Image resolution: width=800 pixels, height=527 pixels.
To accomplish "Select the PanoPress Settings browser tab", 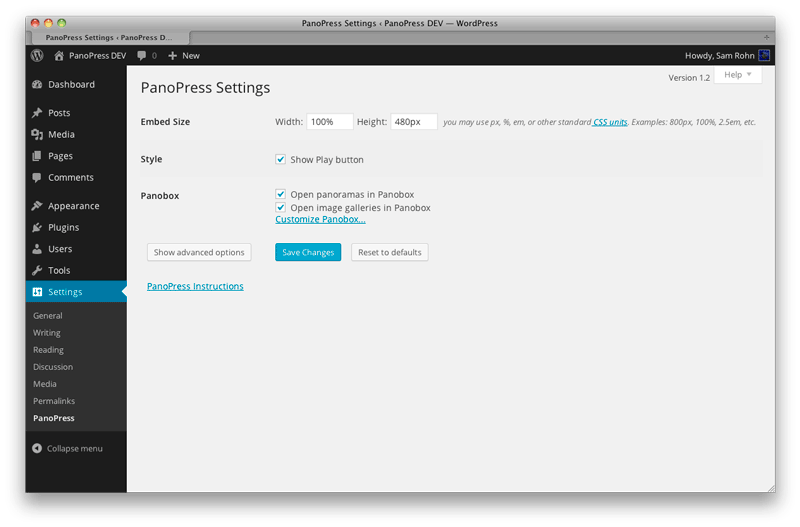I will [x=111, y=37].
